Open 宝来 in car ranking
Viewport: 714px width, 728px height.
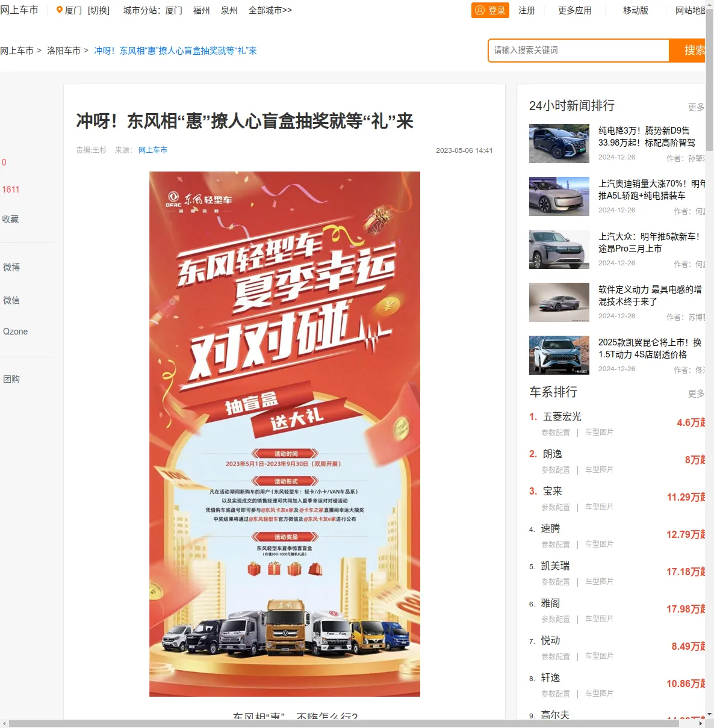[553, 491]
